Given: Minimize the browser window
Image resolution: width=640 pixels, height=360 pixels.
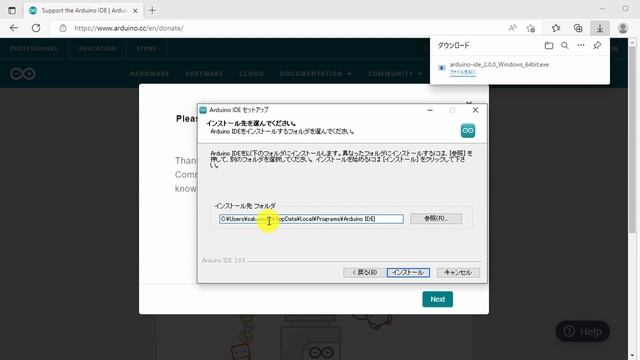Looking at the screenshot, I should point(602,9).
